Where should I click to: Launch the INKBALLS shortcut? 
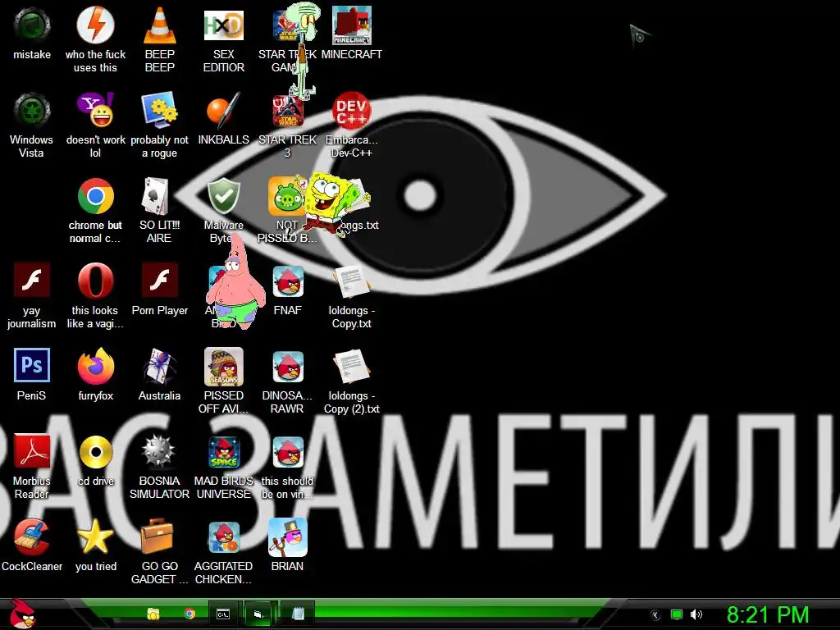224,111
